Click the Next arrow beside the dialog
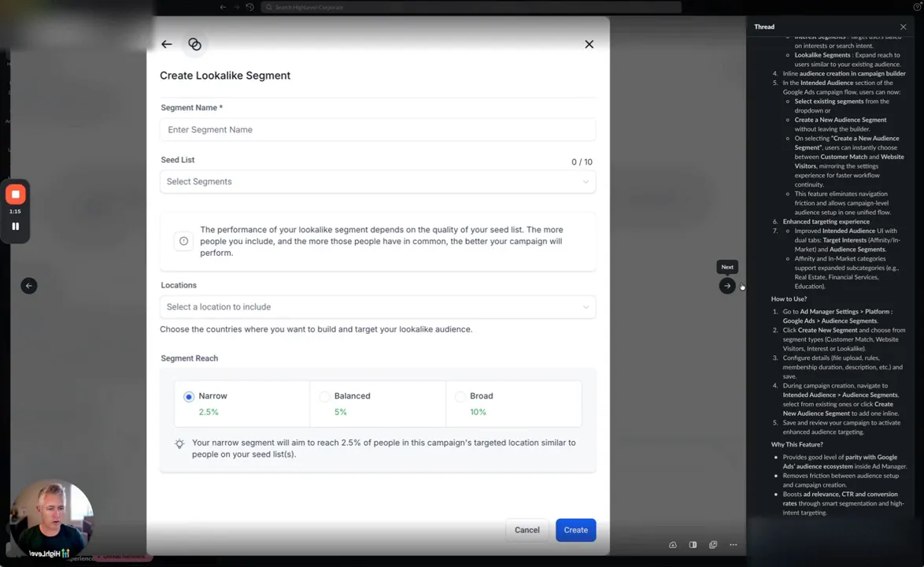The height and width of the screenshot is (567, 924). 726,285
